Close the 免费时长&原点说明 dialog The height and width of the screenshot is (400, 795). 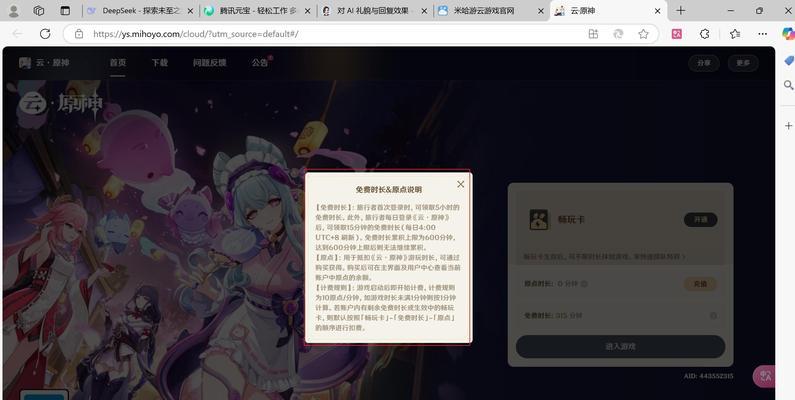point(460,185)
